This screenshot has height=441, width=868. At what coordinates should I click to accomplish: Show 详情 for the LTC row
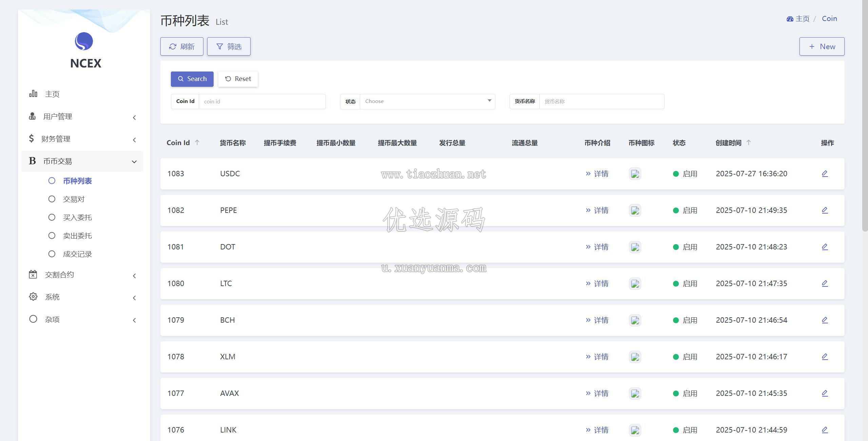coord(597,283)
